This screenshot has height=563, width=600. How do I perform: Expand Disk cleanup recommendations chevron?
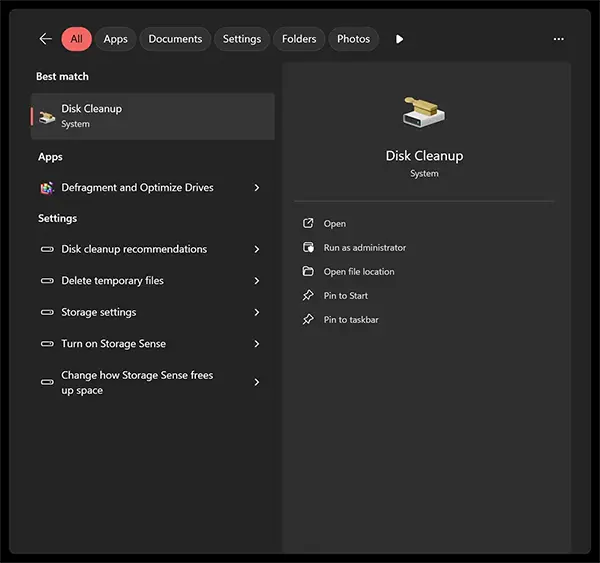click(x=257, y=250)
